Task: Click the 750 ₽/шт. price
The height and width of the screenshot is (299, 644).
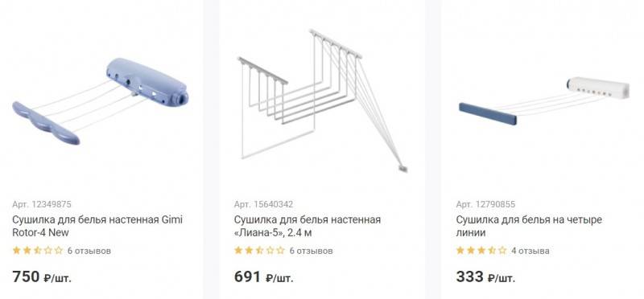Action: click(x=42, y=277)
